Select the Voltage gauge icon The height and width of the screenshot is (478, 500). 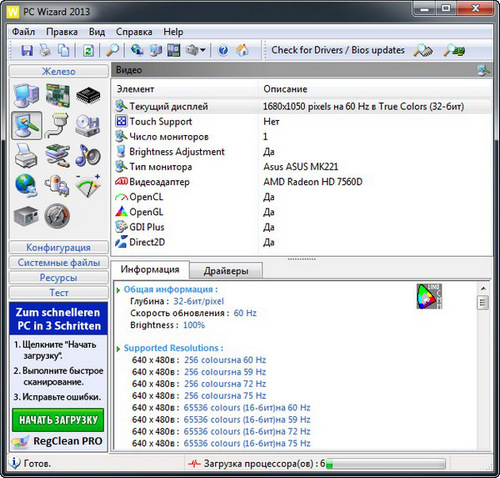(88, 185)
